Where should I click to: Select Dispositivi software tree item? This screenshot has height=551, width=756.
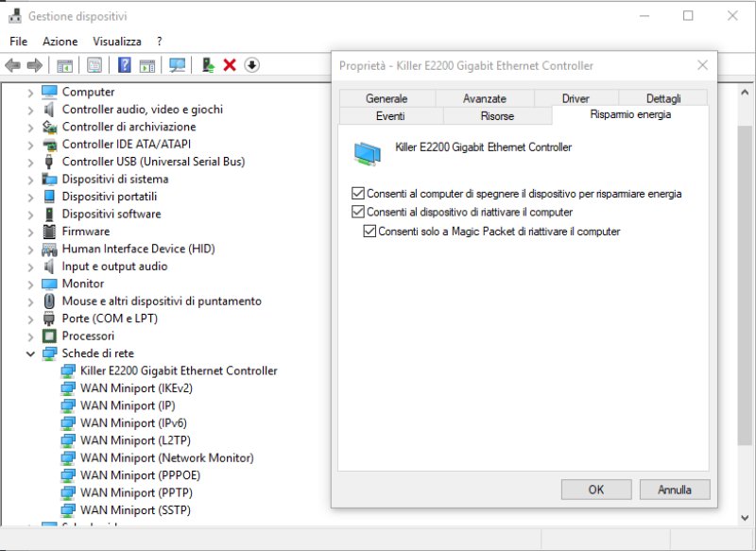pyautogui.click(x=112, y=214)
